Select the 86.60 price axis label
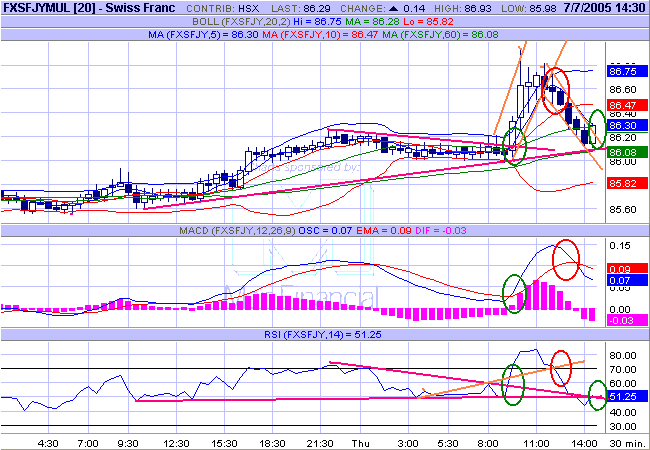The height and width of the screenshot is (450, 650). (x=623, y=90)
